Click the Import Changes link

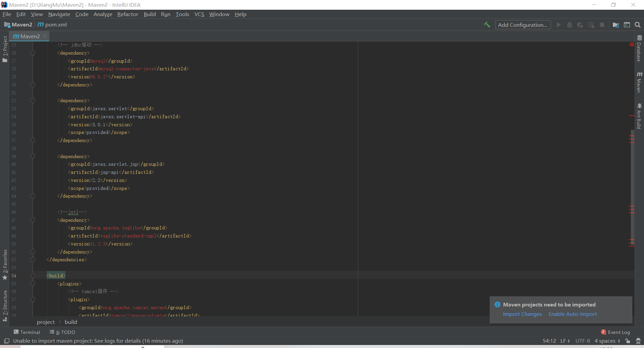click(522, 314)
